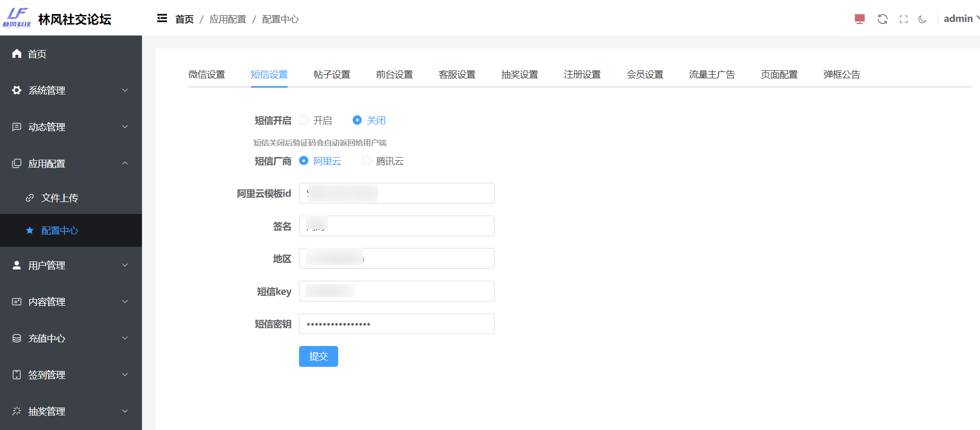
Task: Click the star icon beside 配置中心
Action: (30, 230)
